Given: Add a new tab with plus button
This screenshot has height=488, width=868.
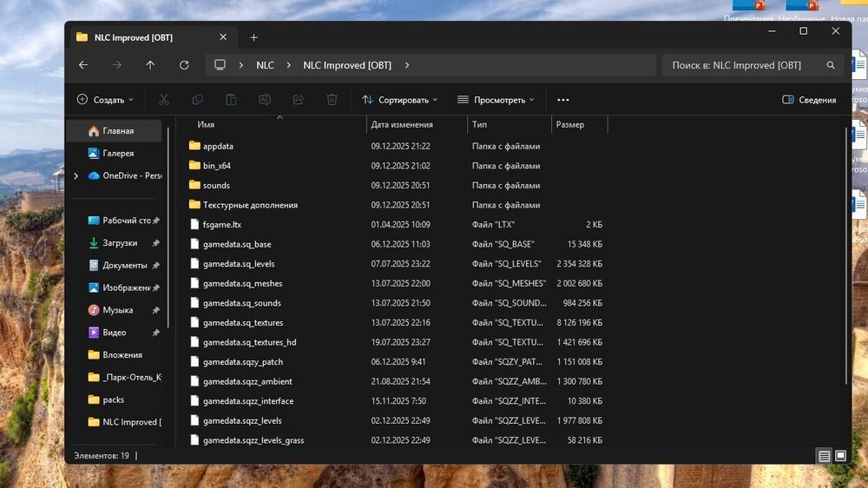Looking at the screenshot, I should 254,37.
